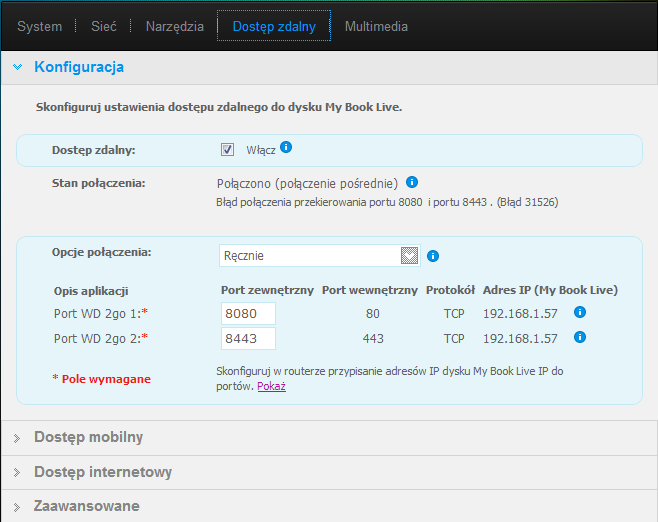
Task: Click the 'Port WD 2go 1:' label
Action: tap(101, 313)
